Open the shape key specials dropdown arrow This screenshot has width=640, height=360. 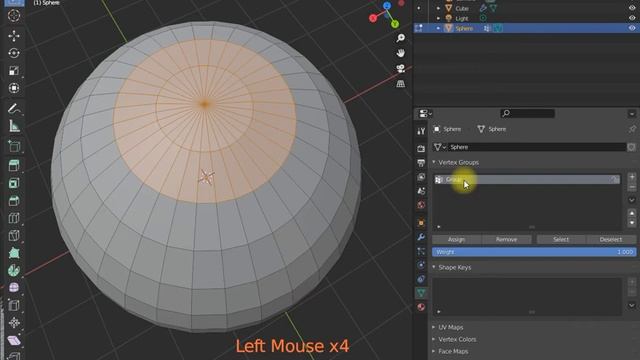point(631,306)
